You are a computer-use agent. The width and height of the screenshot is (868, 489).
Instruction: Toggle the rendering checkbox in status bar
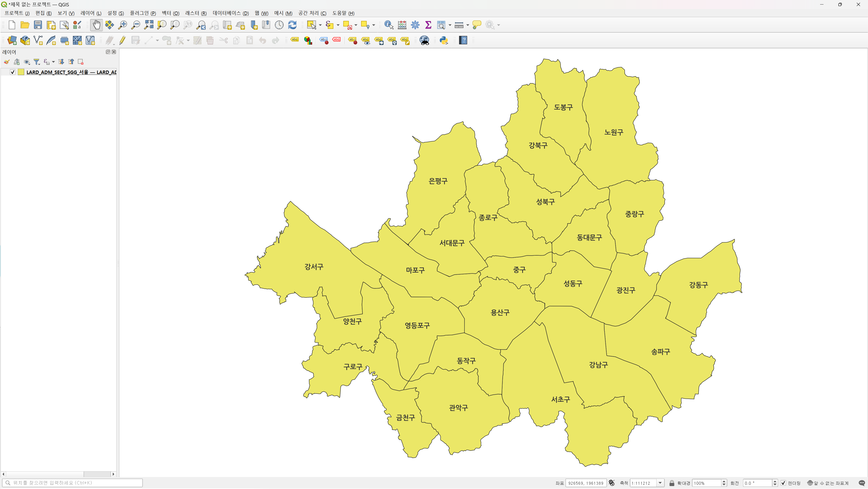(x=783, y=483)
